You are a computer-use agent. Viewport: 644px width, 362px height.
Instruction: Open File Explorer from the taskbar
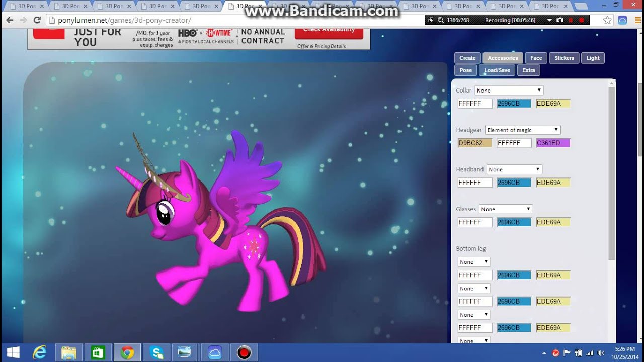click(68, 352)
